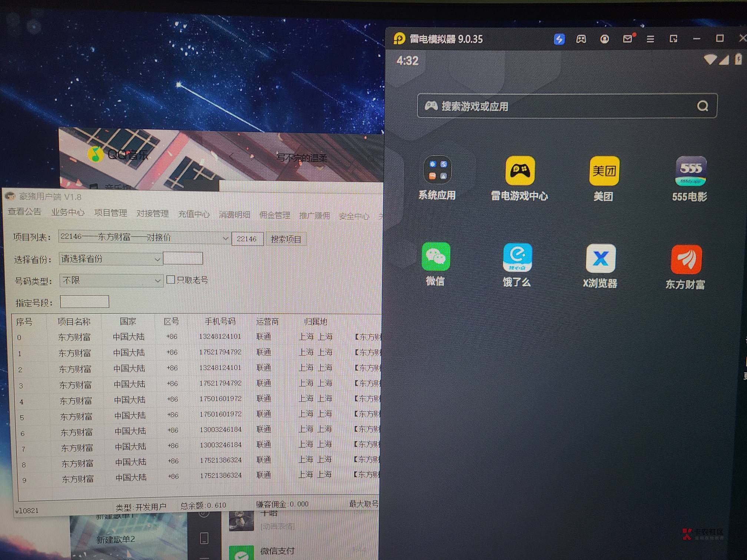This screenshot has width=747, height=560.
Task: Select row 4 phone number 17501601972
Action: point(220,399)
